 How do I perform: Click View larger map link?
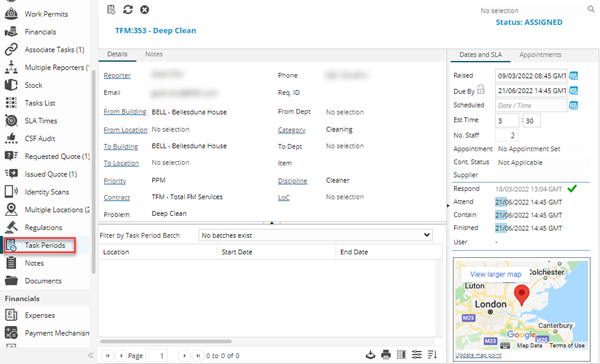496,274
